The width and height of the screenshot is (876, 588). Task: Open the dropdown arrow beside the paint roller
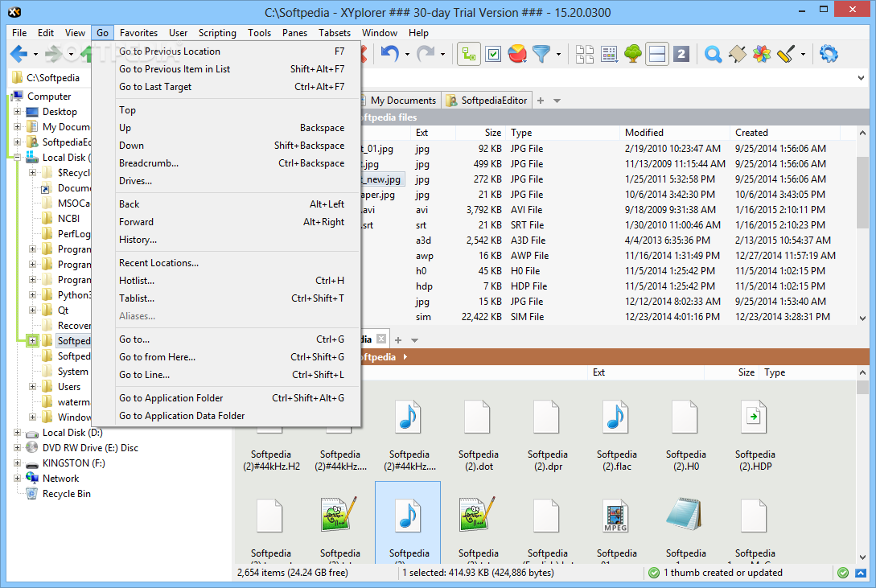point(803,55)
